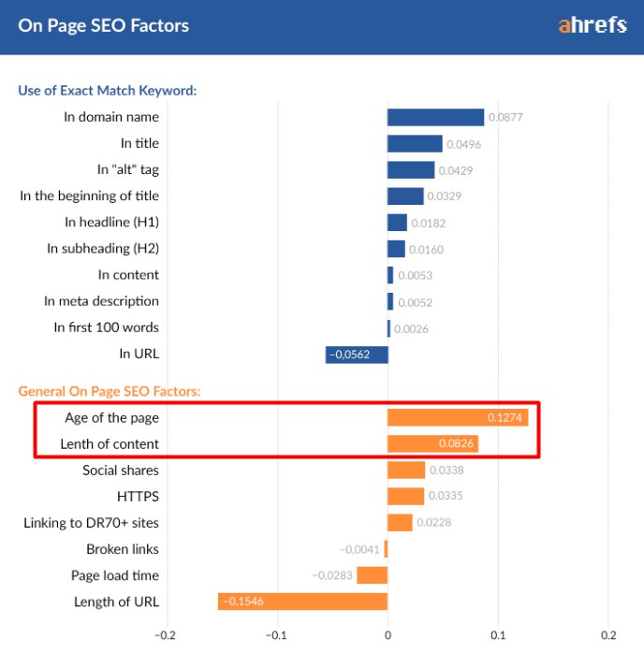
Task: Click the blue bar for In title
Action: [415, 143]
